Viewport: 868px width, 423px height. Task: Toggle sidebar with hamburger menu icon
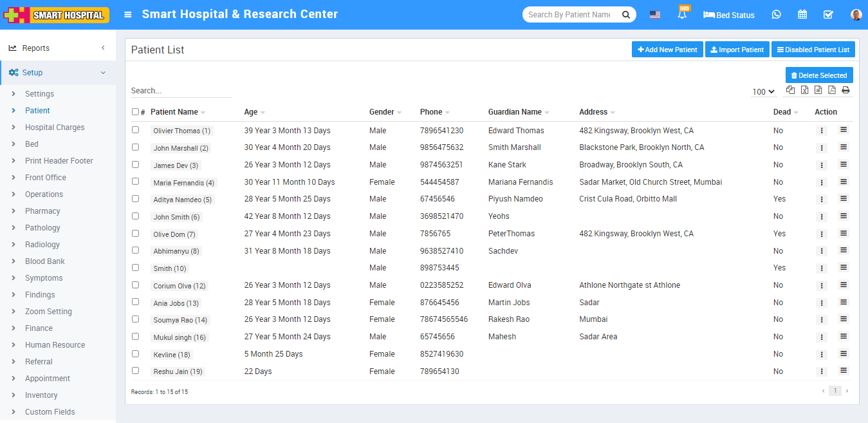[128, 15]
